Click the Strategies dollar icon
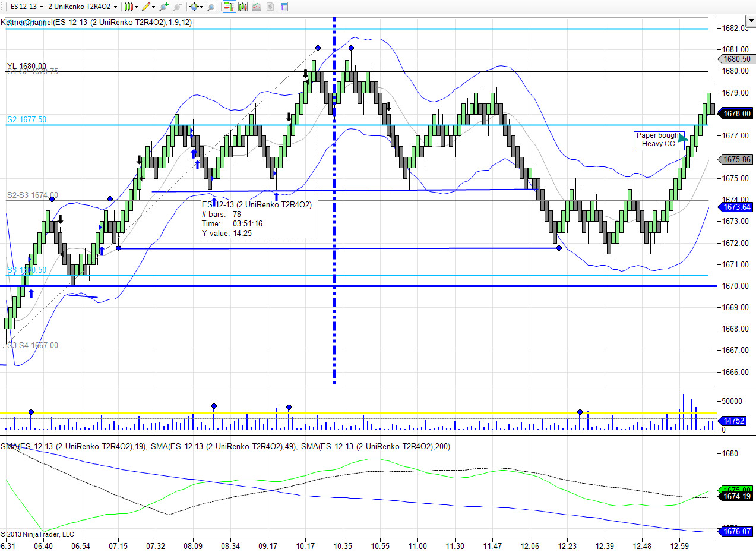This screenshot has height=552, width=756. (x=270, y=7)
